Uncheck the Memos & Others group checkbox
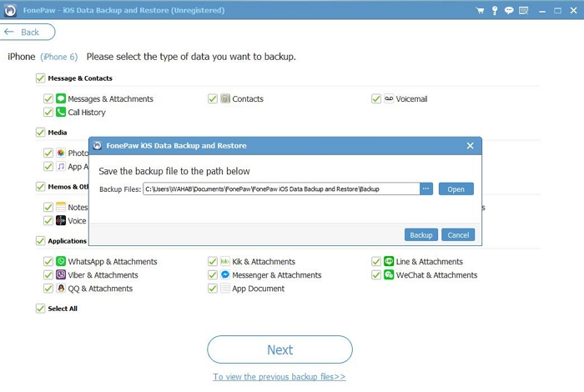Viewport: 584px width, 392px height. pyautogui.click(x=40, y=187)
